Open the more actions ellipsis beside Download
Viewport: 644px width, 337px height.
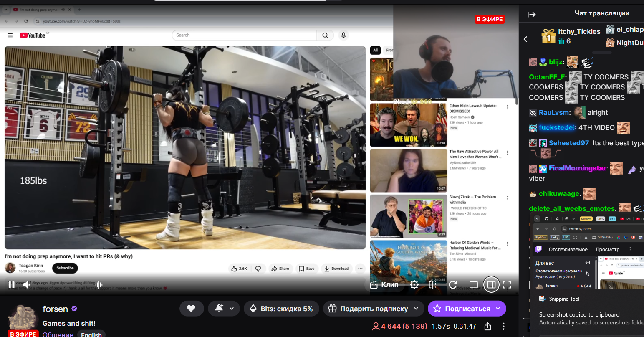point(360,269)
